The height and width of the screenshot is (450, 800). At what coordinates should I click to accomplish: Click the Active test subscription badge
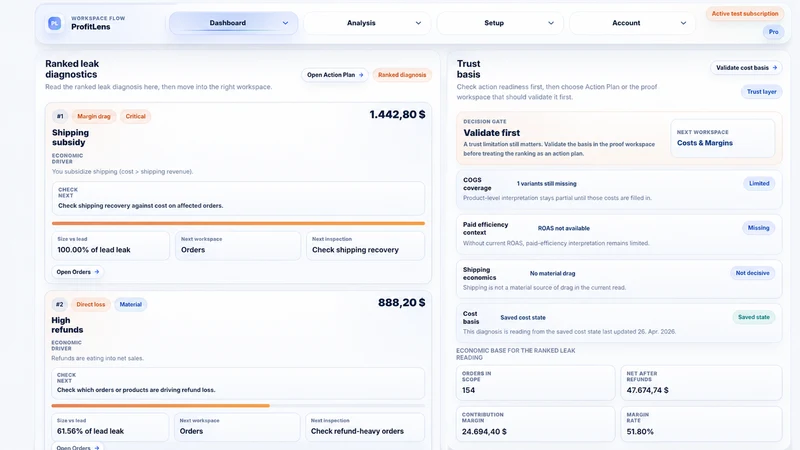pos(745,14)
